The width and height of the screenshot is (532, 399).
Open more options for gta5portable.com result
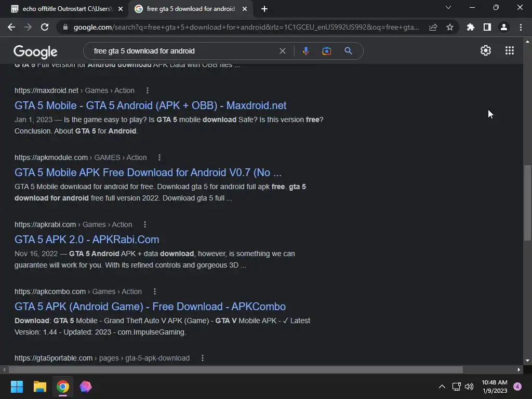pyautogui.click(x=203, y=358)
